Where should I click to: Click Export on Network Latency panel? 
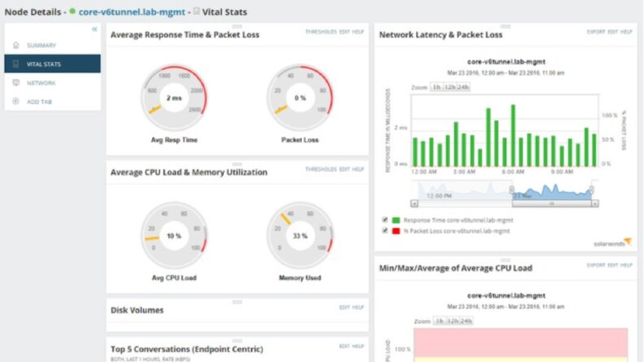click(x=595, y=32)
